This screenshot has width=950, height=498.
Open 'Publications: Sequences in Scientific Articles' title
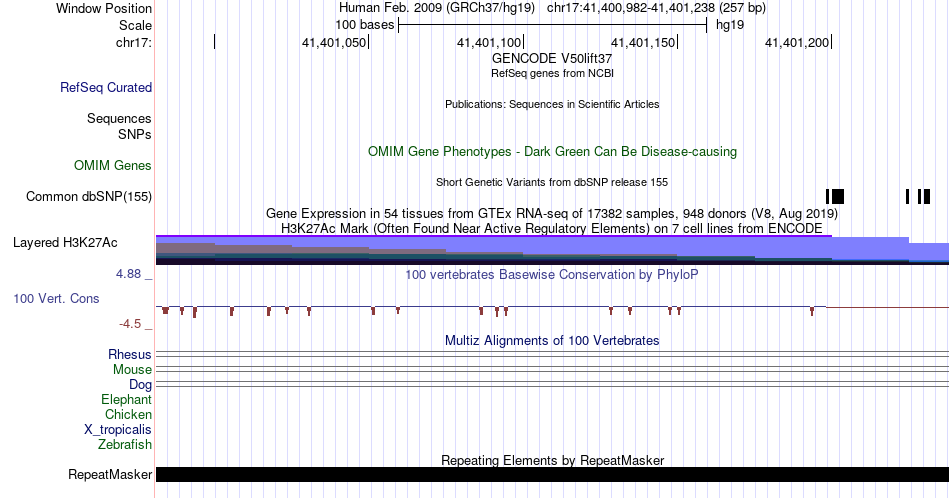pyautogui.click(x=552, y=104)
